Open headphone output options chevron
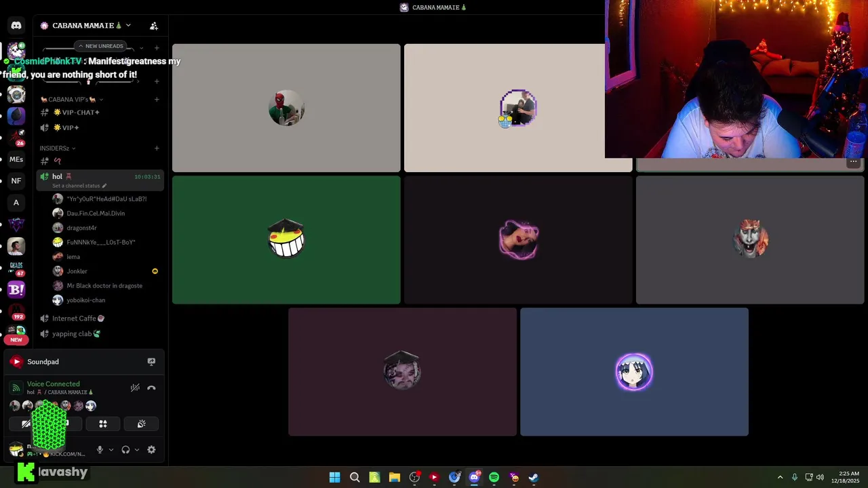 click(x=137, y=449)
